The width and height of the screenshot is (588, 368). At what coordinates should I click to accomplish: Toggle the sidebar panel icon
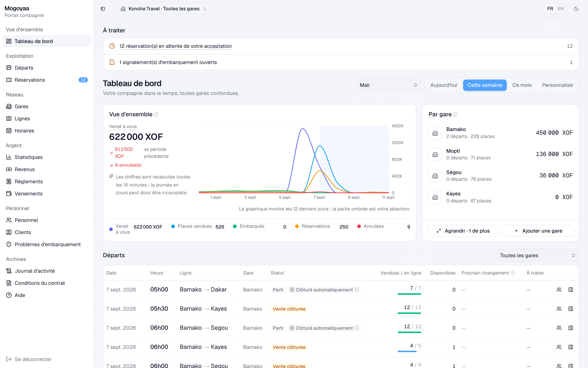tap(103, 9)
